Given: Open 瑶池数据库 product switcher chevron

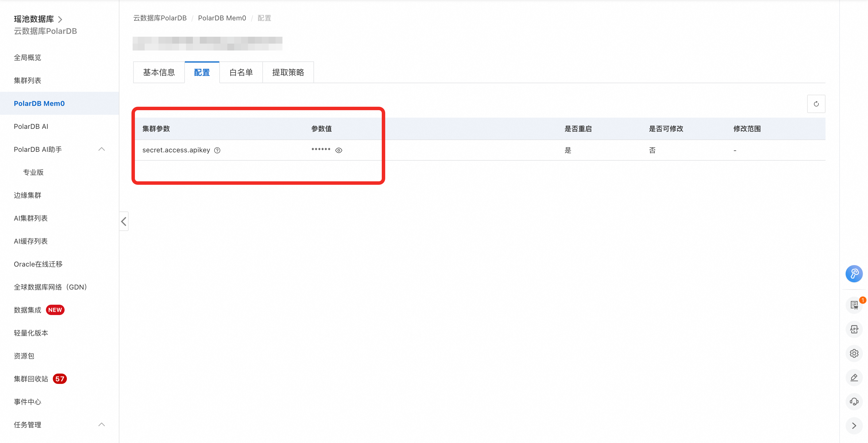Looking at the screenshot, I should click(x=60, y=19).
